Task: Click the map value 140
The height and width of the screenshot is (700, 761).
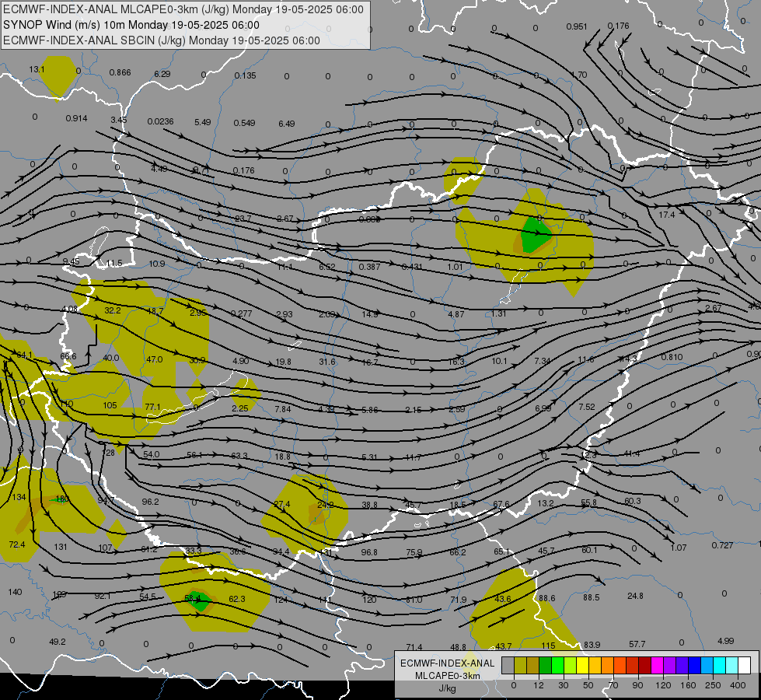Action: [x=15, y=592]
